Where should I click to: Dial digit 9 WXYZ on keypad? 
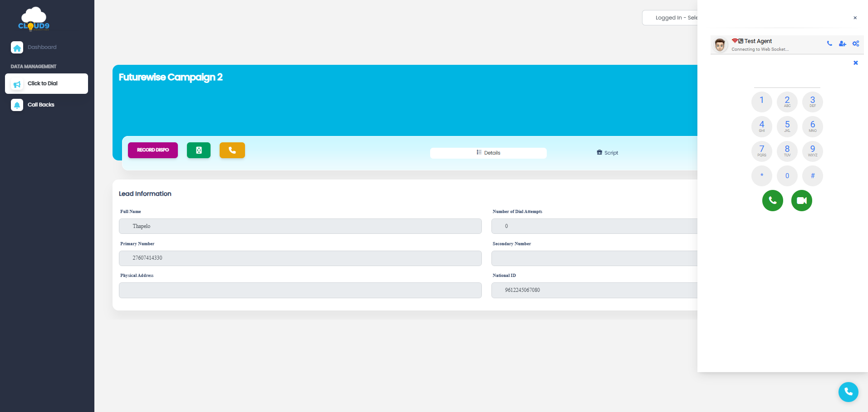pos(813,151)
